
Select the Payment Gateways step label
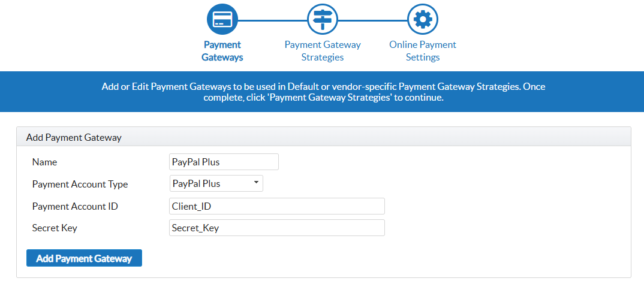222,51
